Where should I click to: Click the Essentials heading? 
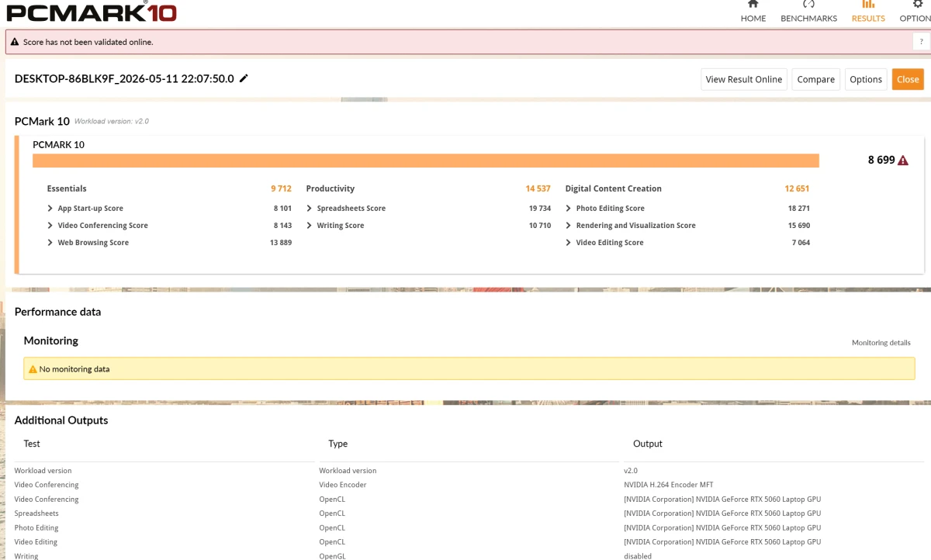pyautogui.click(x=67, y=188)
